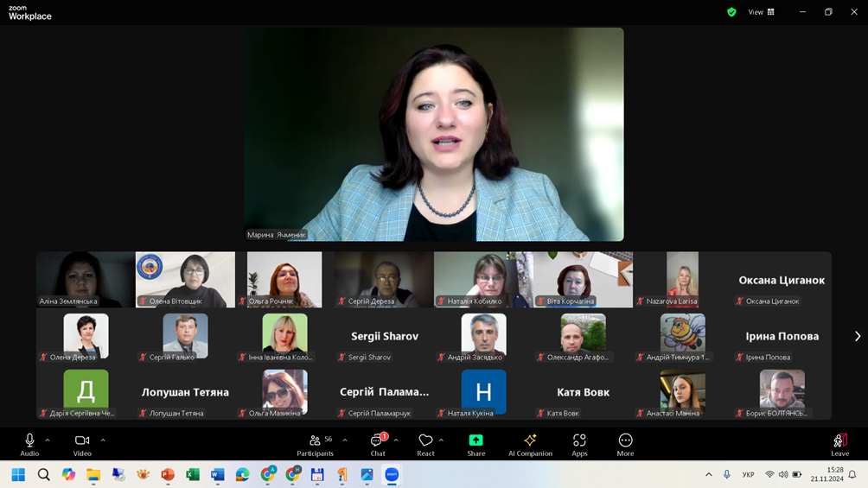Select Ольга Мазикіна tile
The image size is (868, 488).
(x=284, y=392)
